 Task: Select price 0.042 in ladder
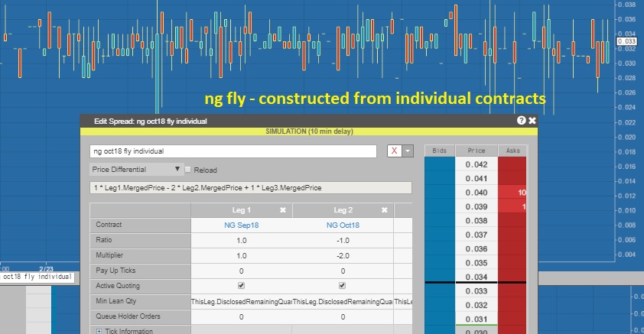[476, 164]
